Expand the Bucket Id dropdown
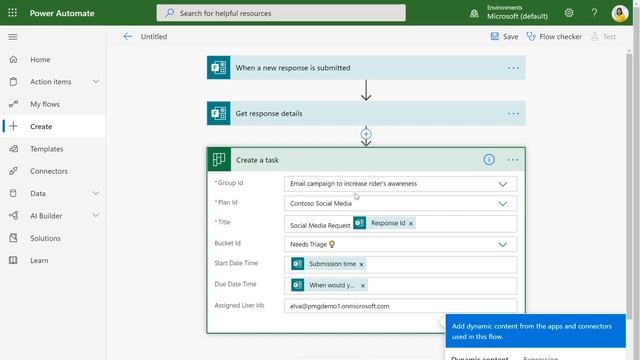The image size is (640, 360). (502, 244)
